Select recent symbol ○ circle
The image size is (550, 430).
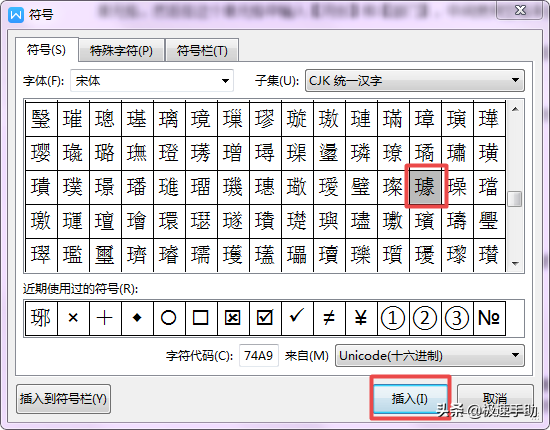point(169,318)
